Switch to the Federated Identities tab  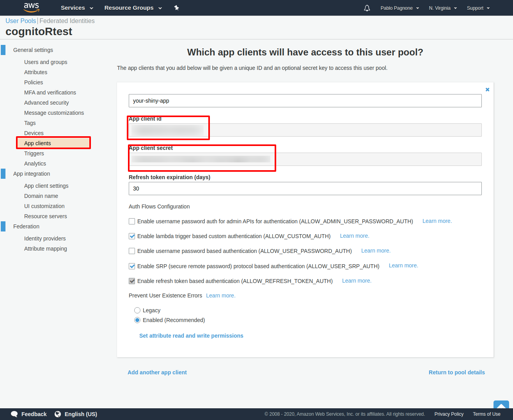pos(67,21)
